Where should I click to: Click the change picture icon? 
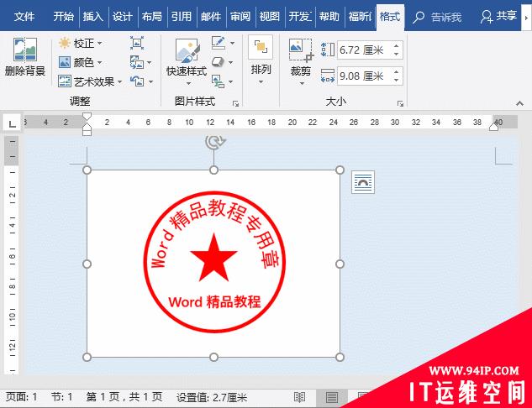[x=137, y=62]
